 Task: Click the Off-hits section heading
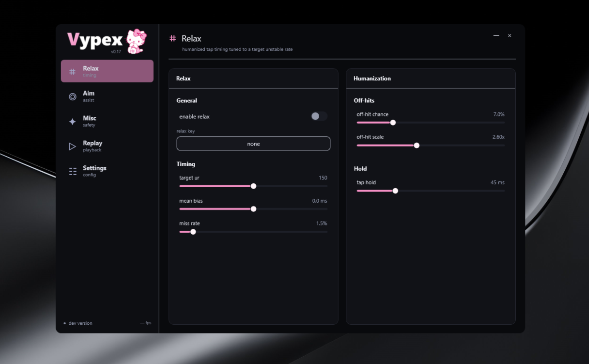click(x=364, y=101)
